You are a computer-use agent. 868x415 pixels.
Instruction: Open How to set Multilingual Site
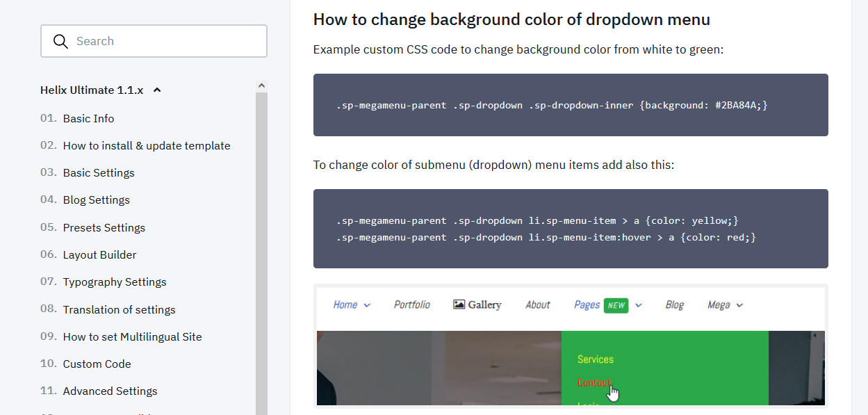pos(132,337)
